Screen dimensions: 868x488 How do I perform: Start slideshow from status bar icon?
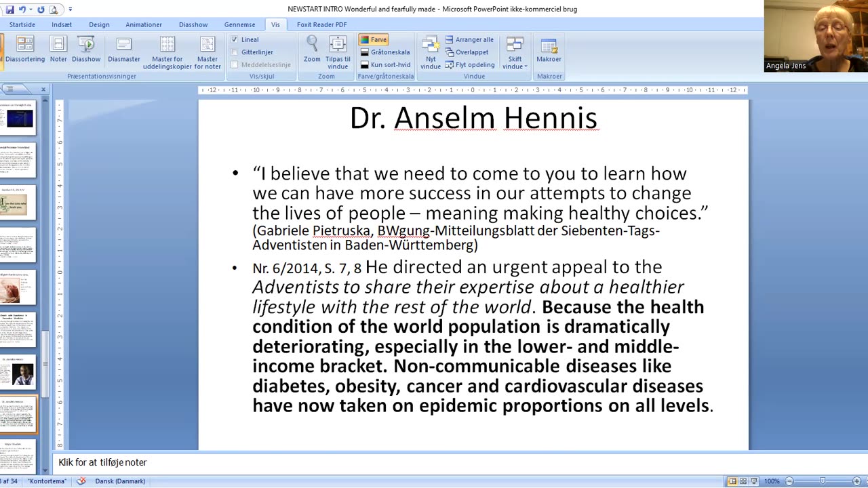coord(754,481)
